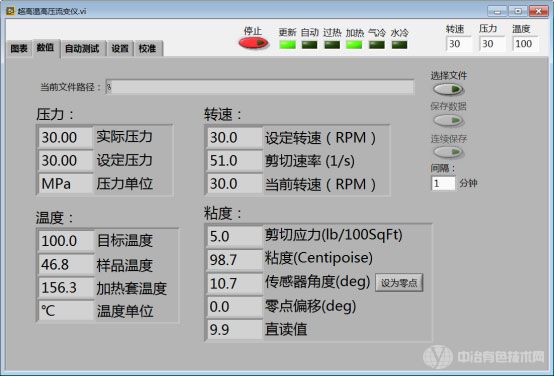Click the 传感器角度 value 10.7
The width and height of the screenshot is (554, 377).
pyautogui.click(x=234, y=283)
